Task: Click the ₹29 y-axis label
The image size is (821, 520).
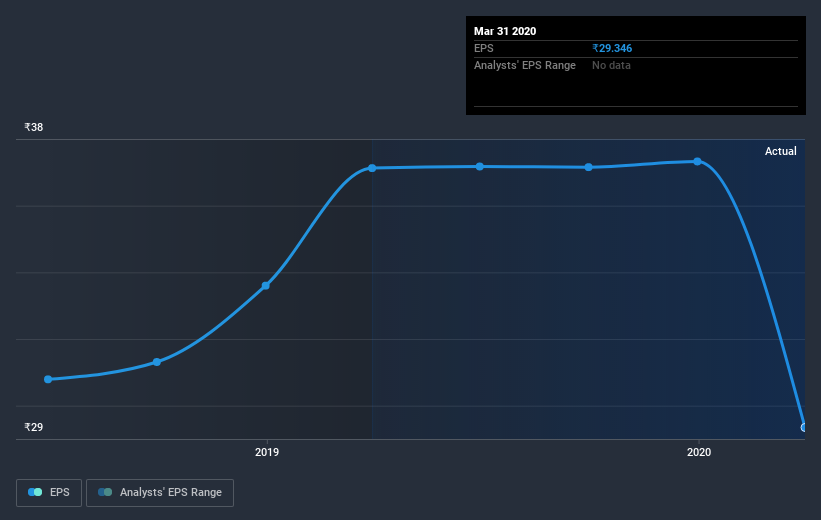Action: tap(34, 427)
